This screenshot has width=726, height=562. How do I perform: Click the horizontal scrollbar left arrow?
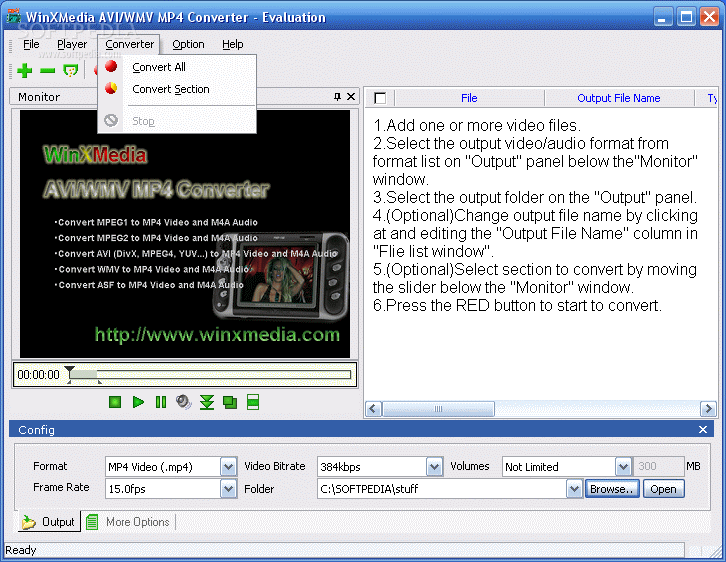tap(373, 409)
